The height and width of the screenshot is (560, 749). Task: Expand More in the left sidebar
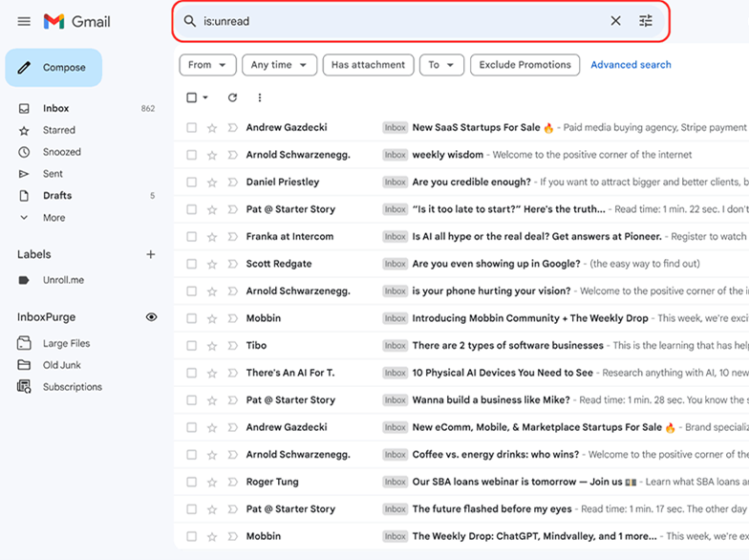(53, 218)
